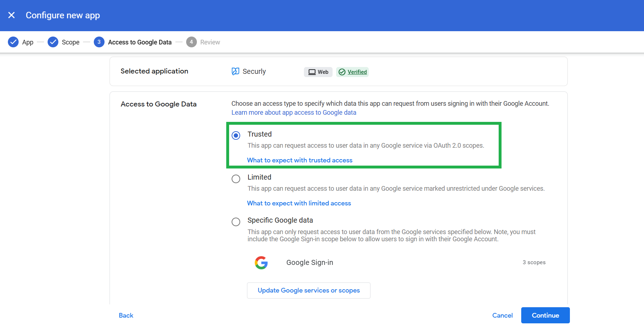Close the Configure new app dialog
This screenshot has width=644, height=328.
(x=11, y=15)
